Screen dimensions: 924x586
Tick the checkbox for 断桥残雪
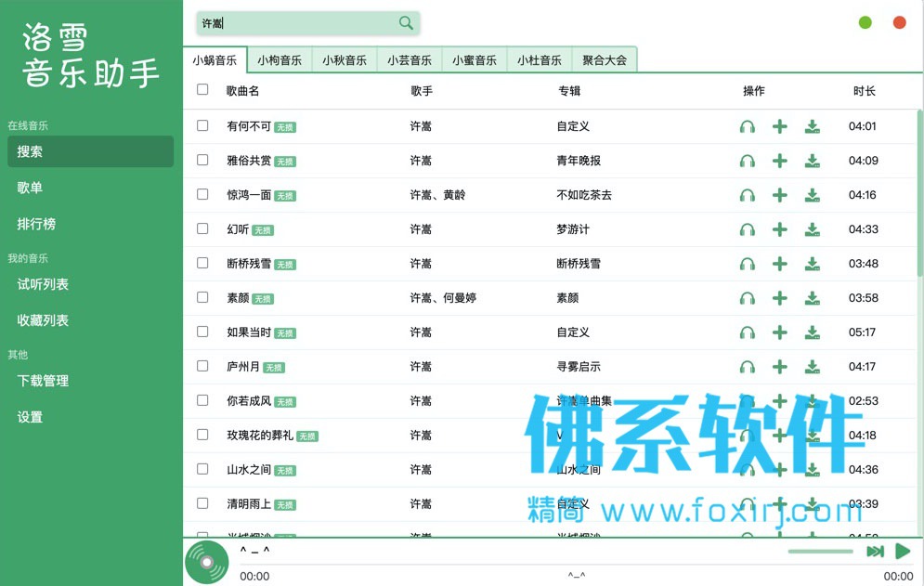pos(202,263)
